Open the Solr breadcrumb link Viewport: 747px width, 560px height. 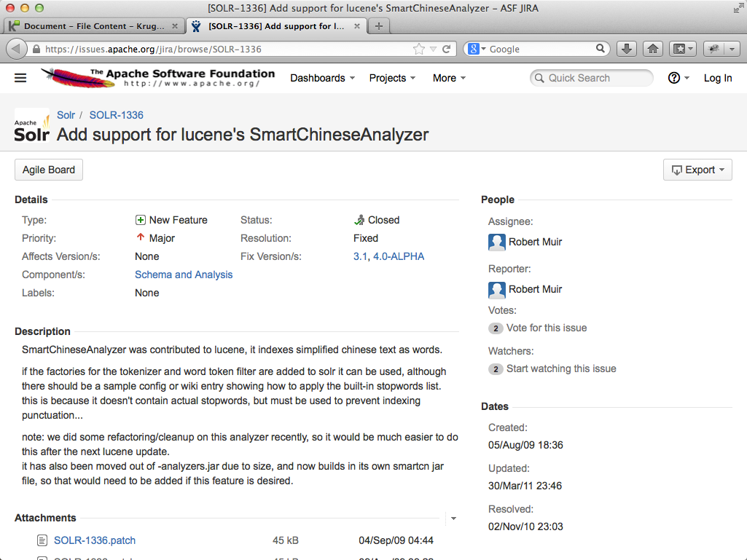(x=66, y=115)
